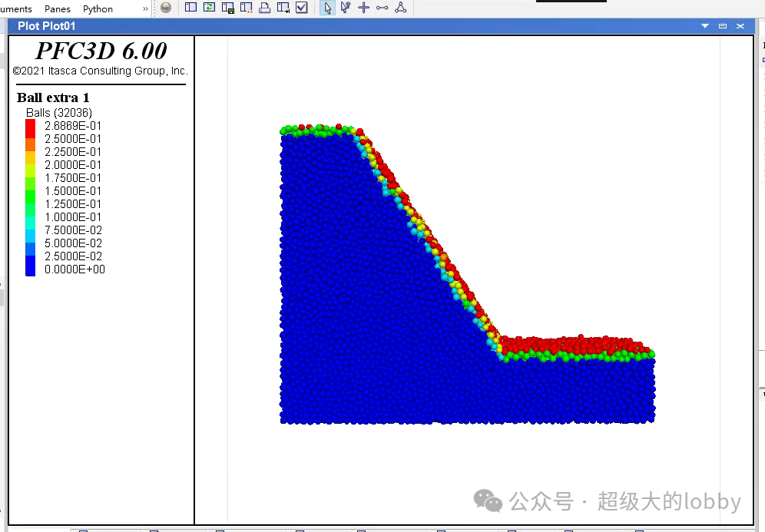Click the legend value 2.5000E-01
765x532 pixels.
click(x=73, y=139)
